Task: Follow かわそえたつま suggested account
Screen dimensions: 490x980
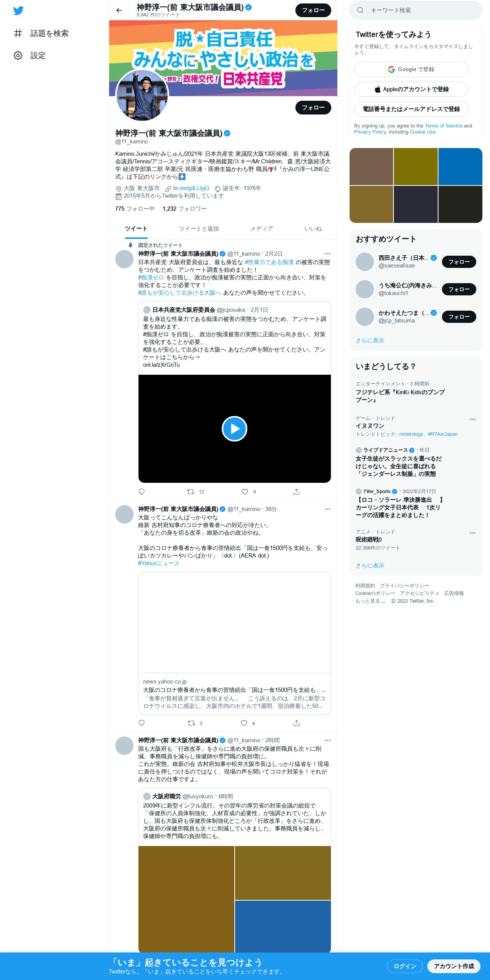Action: pos(459,317)
